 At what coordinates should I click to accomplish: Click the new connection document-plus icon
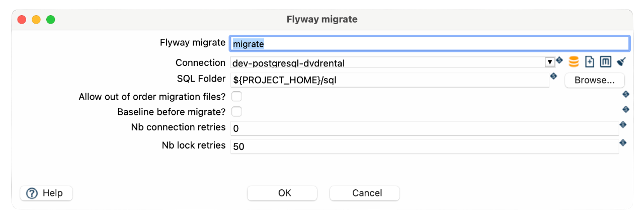pos(590,62)
